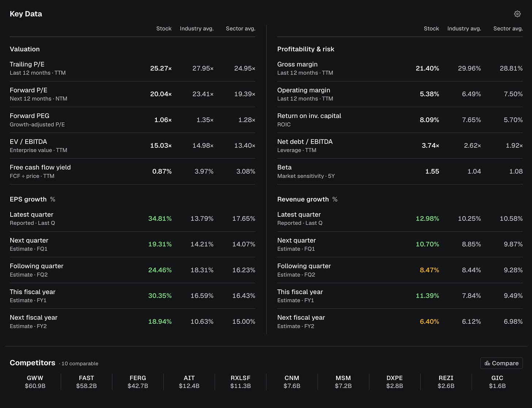Select the Forward PEG row label

[30, 116]
